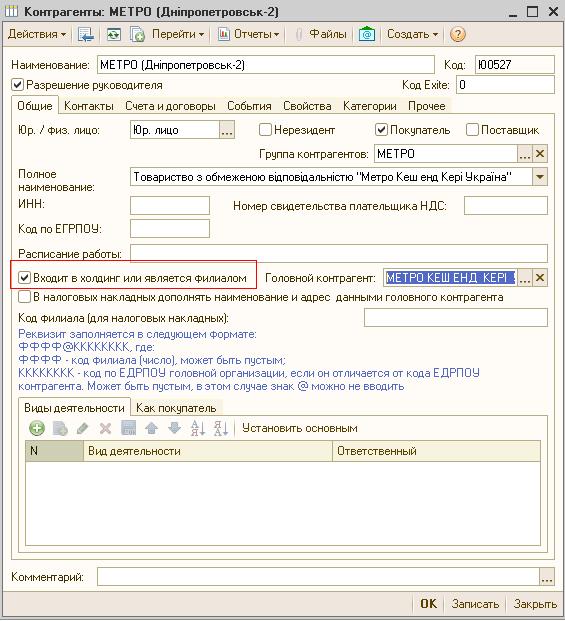565x621 pixels.
Task: Toggle the Нерезидент checkbox
Action: pyautogui.click(x=265, y=130)
